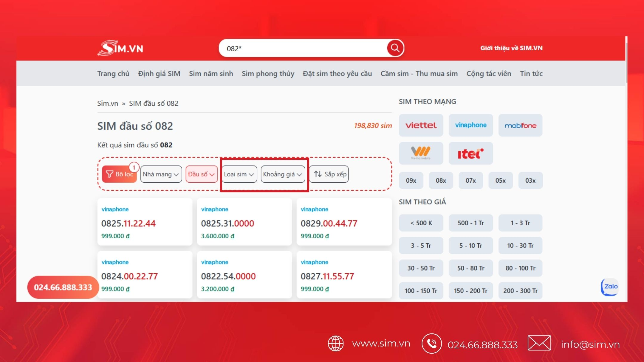Image resolution: width=644 pixels, height=362 pixels.
Task: Select the Itel network logo
Action: click(470, 153)
